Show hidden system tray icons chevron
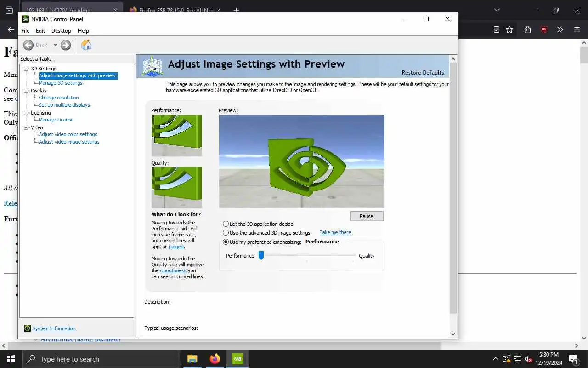The height and width of the screenshot is (368, 588). [495, 359]
